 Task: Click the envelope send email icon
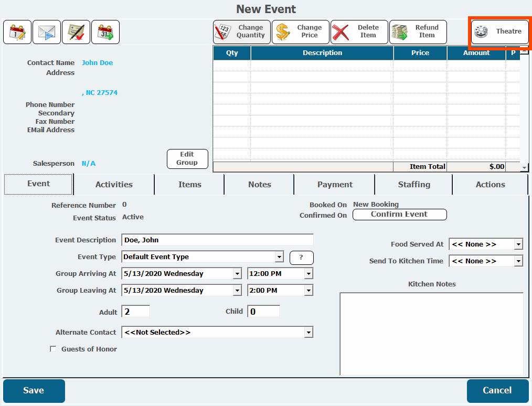tap(47, 32)
